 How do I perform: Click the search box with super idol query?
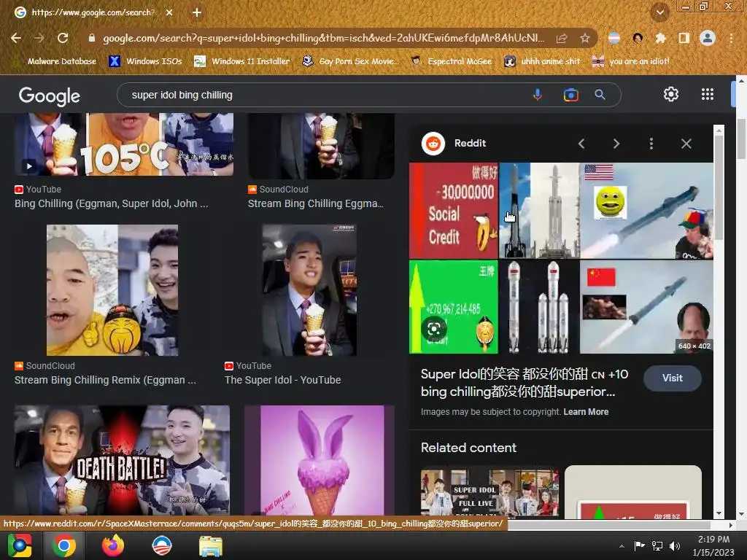pos(324,95)
